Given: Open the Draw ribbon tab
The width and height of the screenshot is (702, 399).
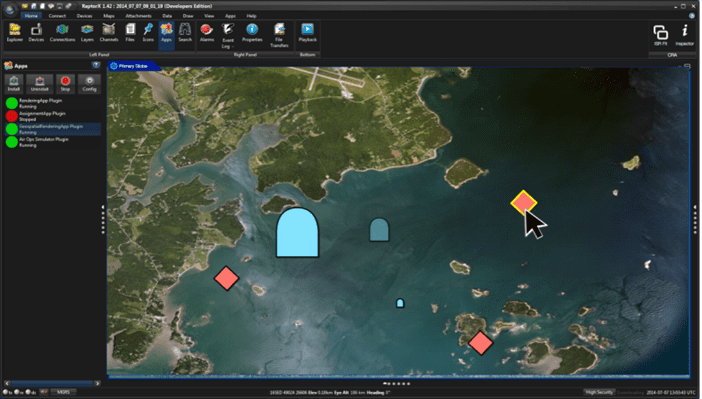Looking at the screenshot, I should point(188,16).
